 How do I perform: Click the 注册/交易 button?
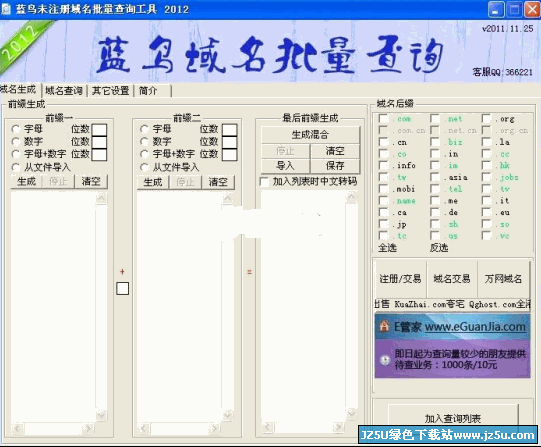pyautogui.click(x=400, y=279)
